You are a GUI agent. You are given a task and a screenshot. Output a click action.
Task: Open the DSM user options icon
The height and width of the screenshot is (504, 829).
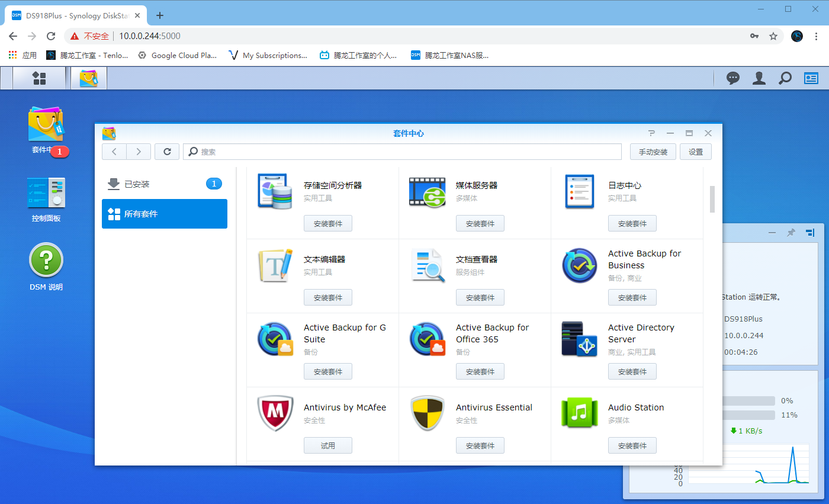[759, 78]
